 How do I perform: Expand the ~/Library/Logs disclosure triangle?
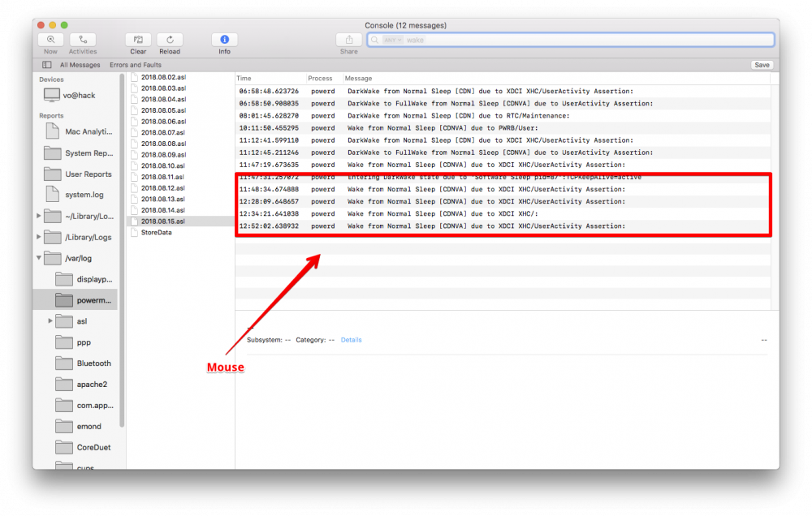pos(39,216)
